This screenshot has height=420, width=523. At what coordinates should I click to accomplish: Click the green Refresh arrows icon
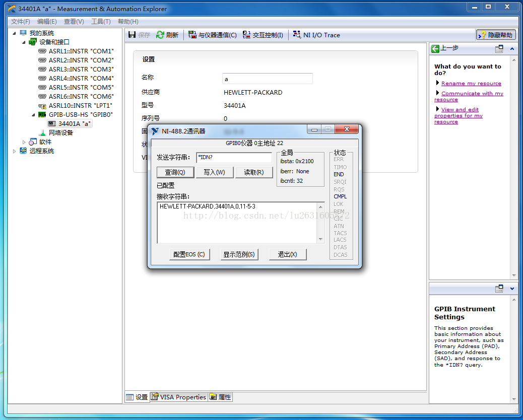coord(160,35)
